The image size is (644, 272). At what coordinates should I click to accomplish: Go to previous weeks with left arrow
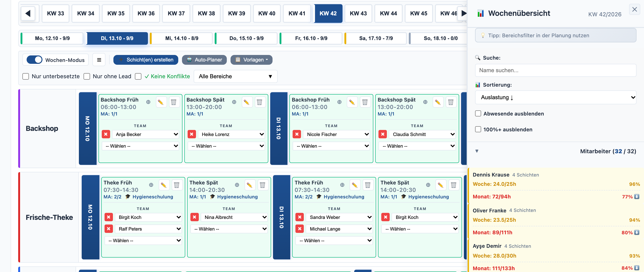[28, 14]
